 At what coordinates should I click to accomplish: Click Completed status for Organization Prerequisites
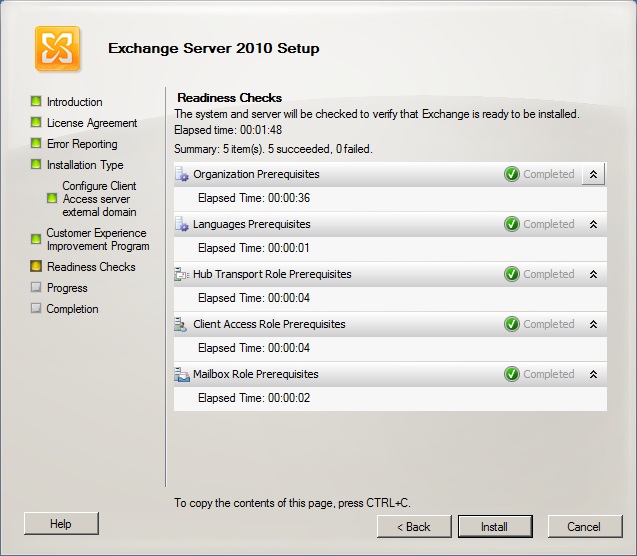click(548, 174)
